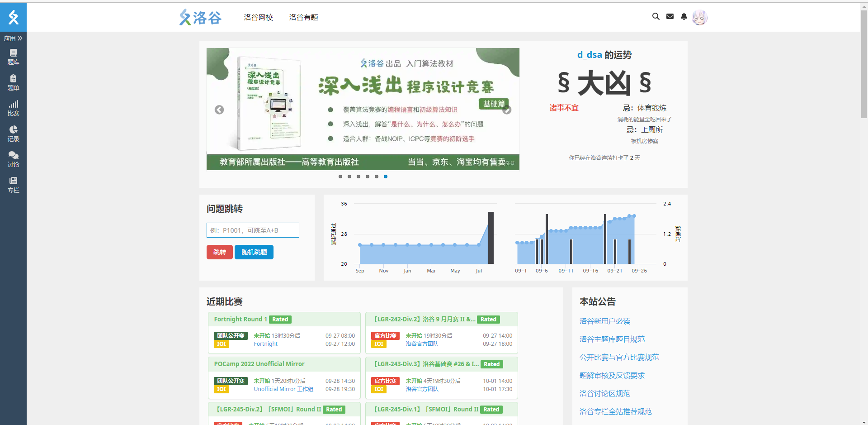Open the 记录 records sidebar icon
The image size is (868, 425).
tap(13, 134)
